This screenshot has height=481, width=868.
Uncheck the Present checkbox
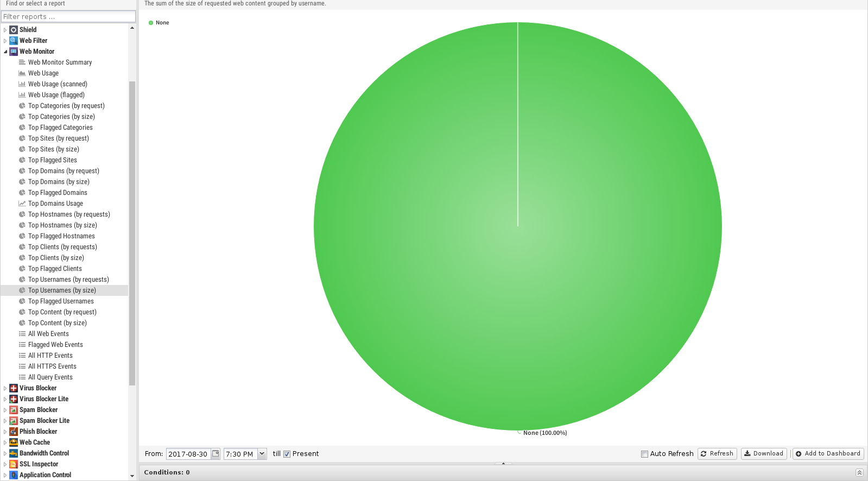click(287, 454)
